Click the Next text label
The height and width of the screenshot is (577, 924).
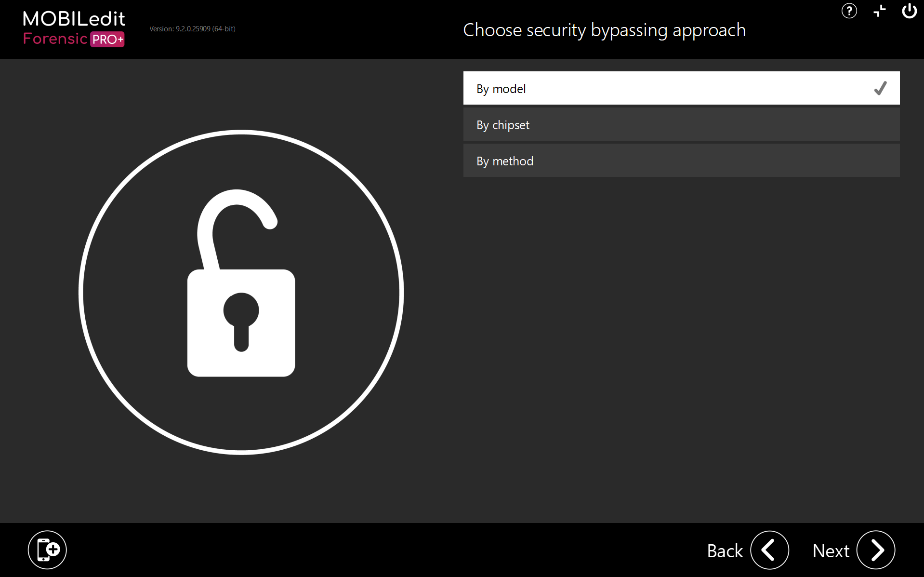pos(831,550)
